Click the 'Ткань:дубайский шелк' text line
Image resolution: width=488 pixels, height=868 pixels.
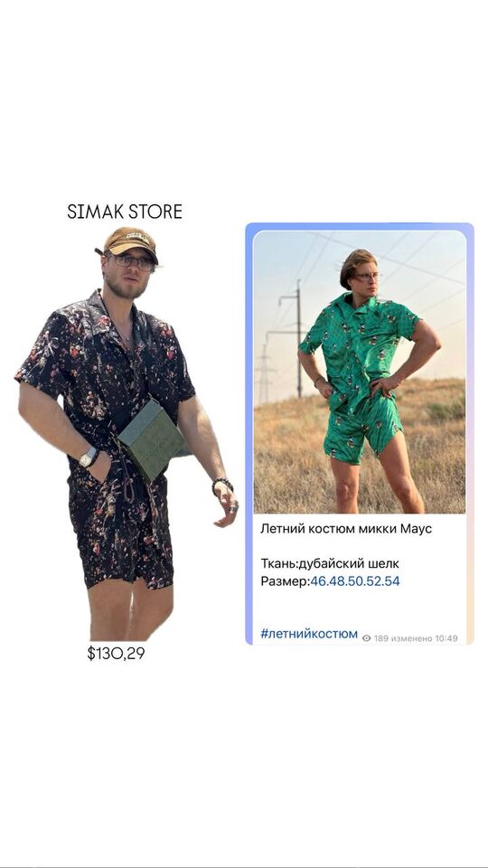330,564
